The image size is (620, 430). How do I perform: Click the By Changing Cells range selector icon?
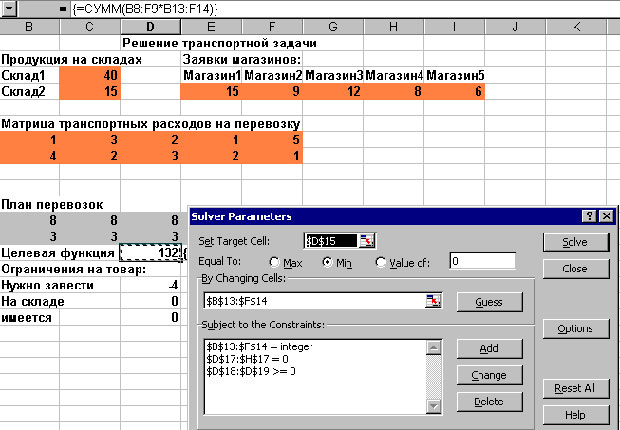434,301
